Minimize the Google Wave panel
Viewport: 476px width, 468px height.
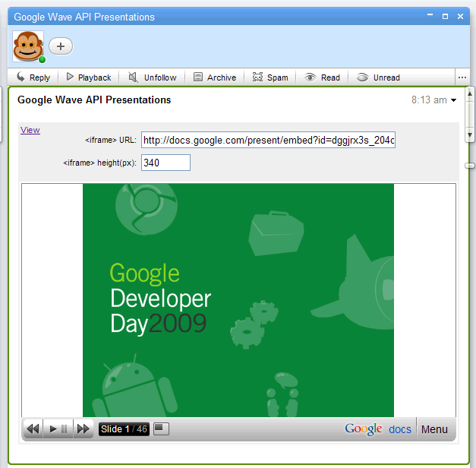430,15
